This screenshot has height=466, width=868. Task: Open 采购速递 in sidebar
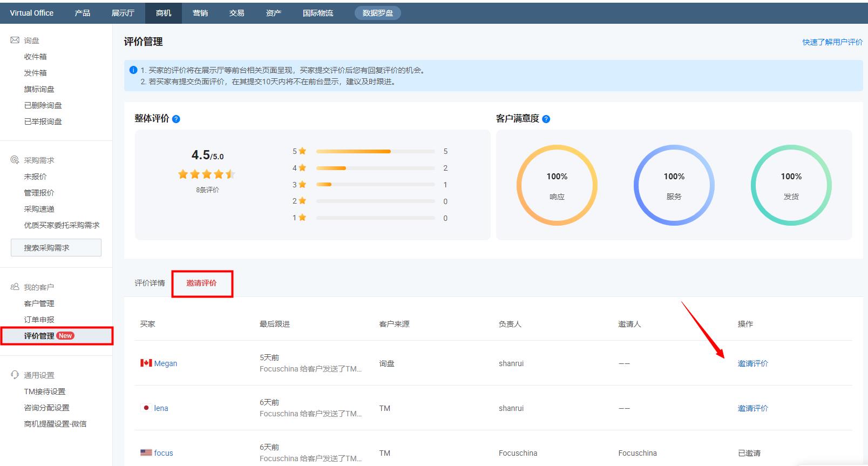coord(39,209)
